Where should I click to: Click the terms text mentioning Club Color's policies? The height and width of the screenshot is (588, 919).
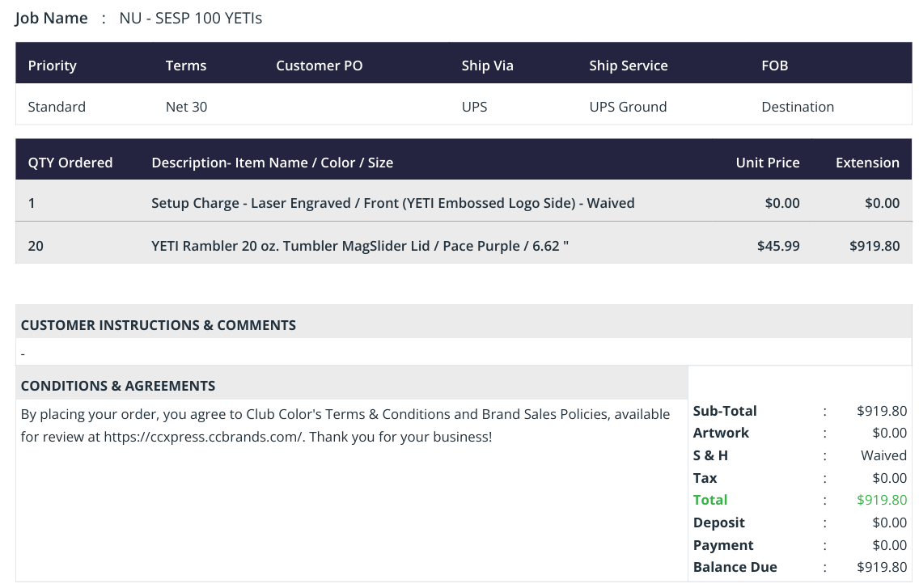345,425
